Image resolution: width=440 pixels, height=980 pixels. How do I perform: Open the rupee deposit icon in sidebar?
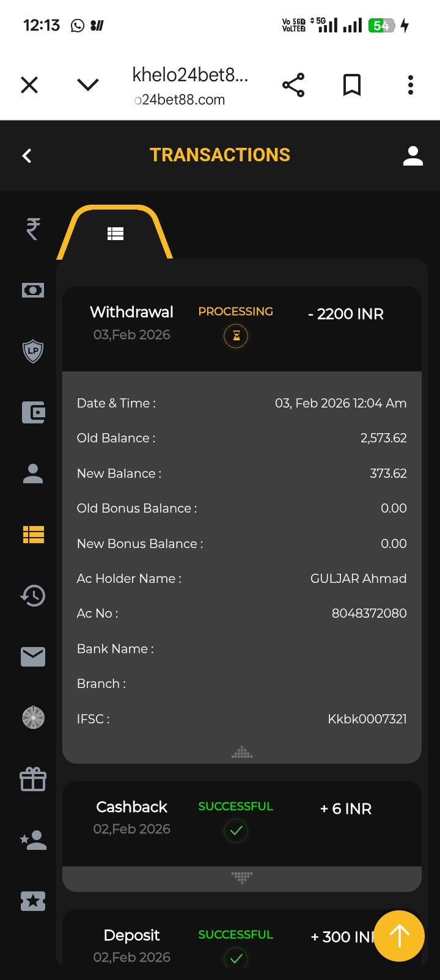point(33,229)
